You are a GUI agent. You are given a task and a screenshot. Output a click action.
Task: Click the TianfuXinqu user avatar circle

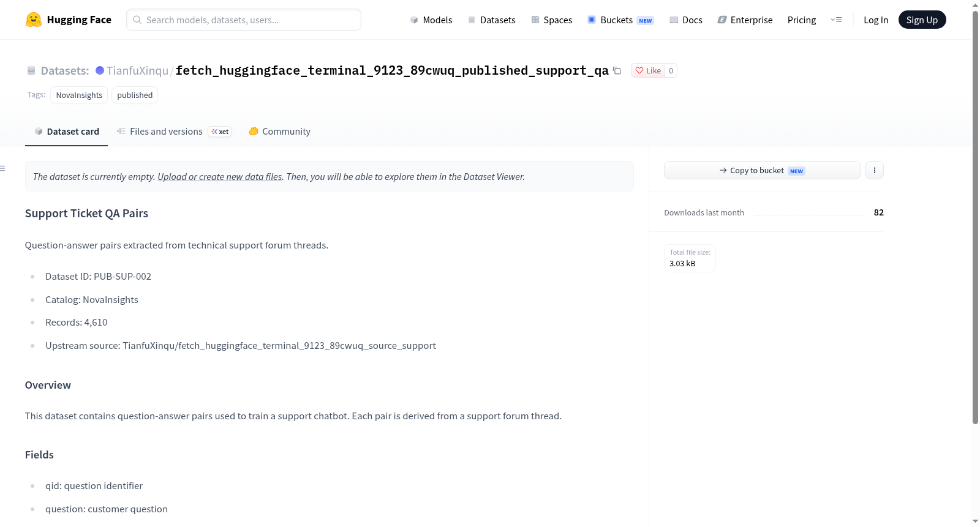tap(100, 70)
